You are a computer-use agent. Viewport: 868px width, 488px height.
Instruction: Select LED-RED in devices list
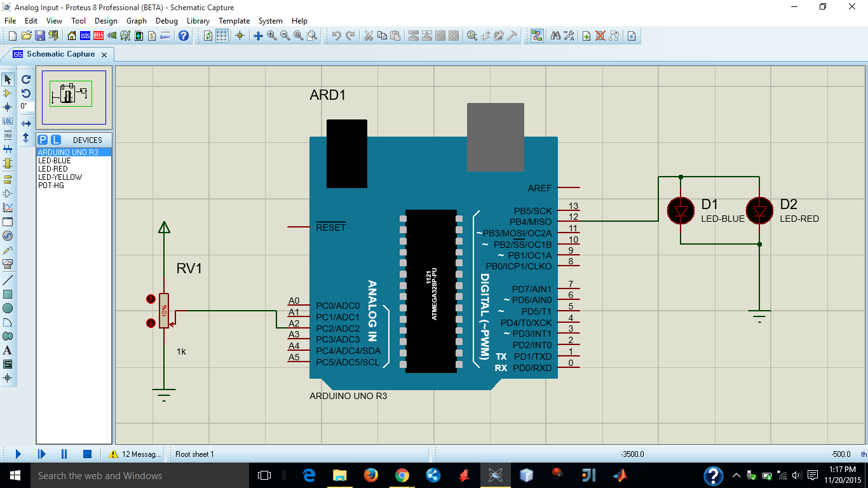pos(74,169)
